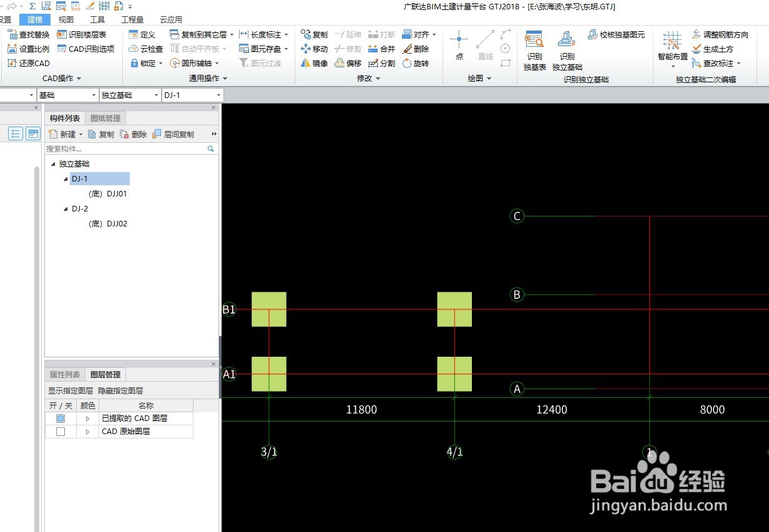
Task: Switch to 属性列表 tab
Action: [65, 374]
